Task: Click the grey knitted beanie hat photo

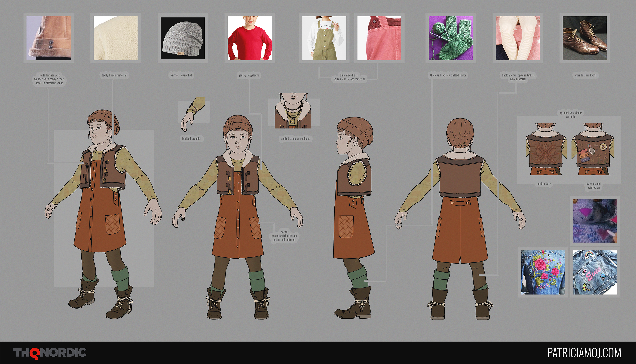Action: (x=182, y=38)
